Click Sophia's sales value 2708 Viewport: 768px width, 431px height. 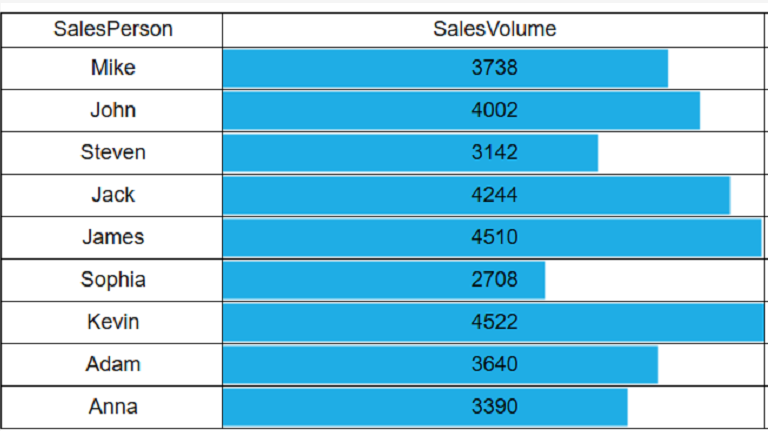[x=494, y=280]
